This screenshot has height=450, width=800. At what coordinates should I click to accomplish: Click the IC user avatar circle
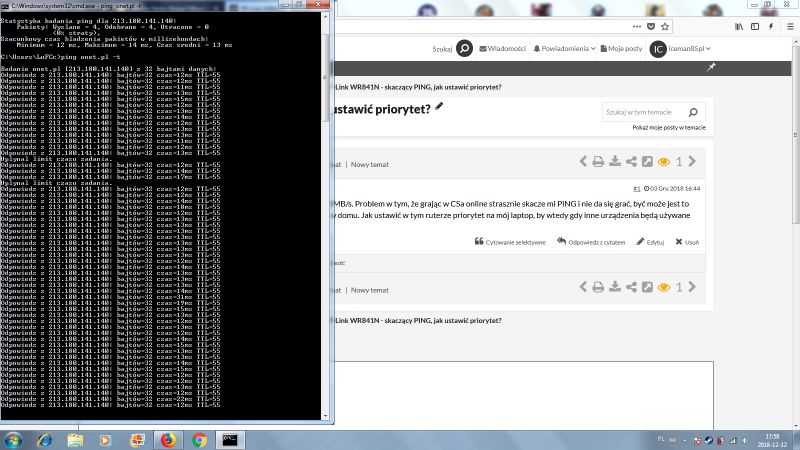point(658,49)
